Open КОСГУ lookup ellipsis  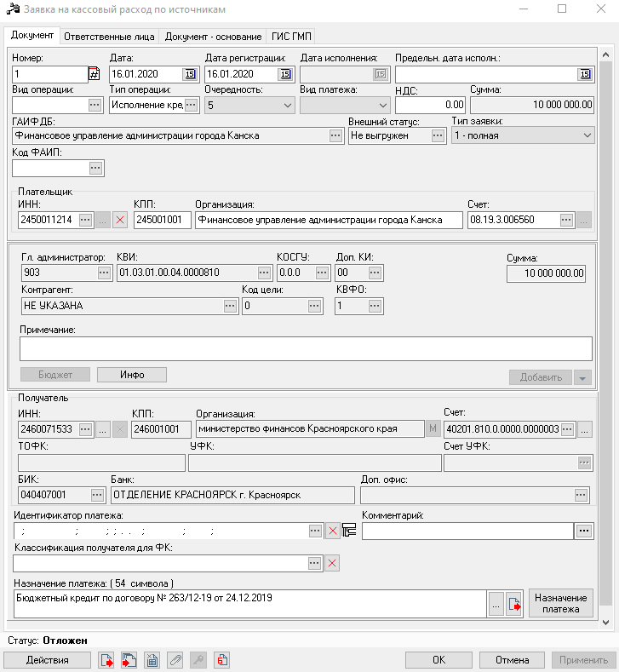[x=322, y=273]
